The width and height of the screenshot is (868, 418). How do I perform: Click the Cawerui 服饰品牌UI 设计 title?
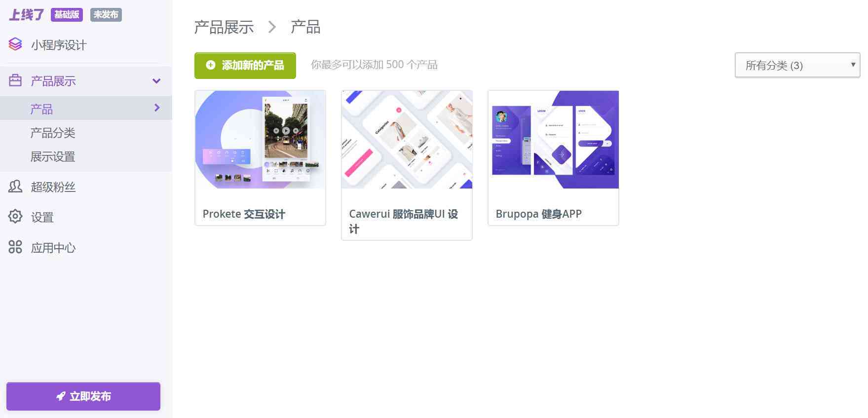[x=404, y=221]
